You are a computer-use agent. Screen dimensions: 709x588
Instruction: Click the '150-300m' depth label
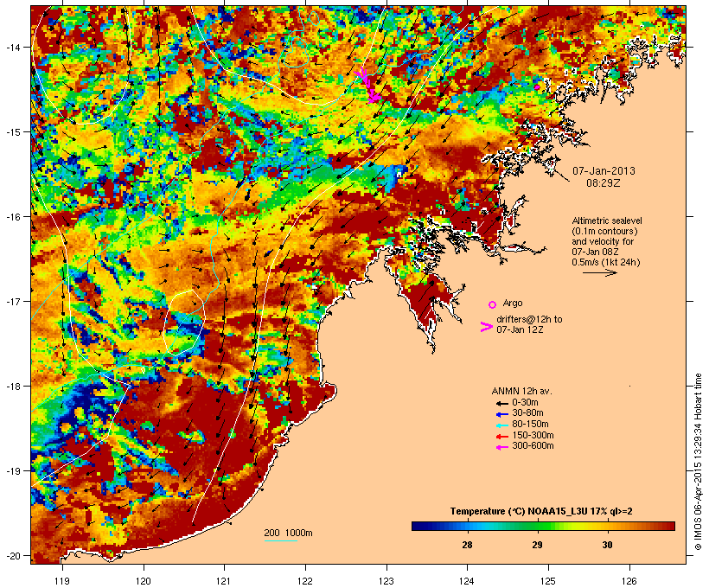click(x=533, y=435)
